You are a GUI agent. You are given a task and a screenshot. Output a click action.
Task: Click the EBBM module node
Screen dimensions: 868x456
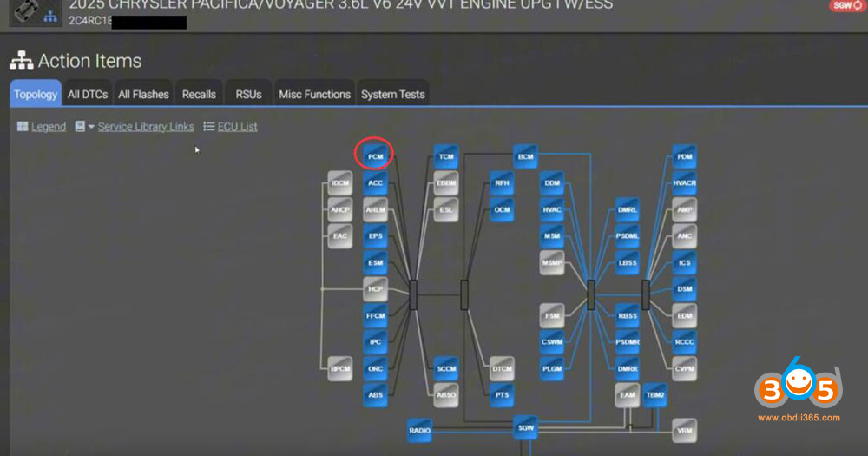click(x=445, y=183)
